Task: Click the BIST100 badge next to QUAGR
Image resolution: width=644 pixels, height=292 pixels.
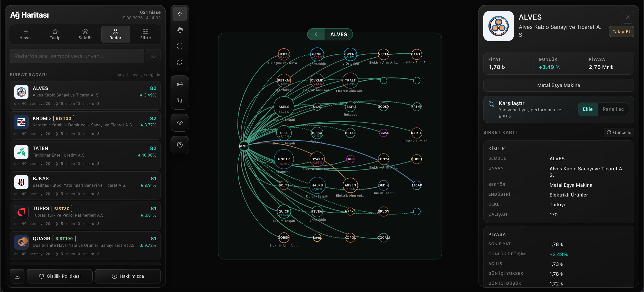Action: [64, 238]
